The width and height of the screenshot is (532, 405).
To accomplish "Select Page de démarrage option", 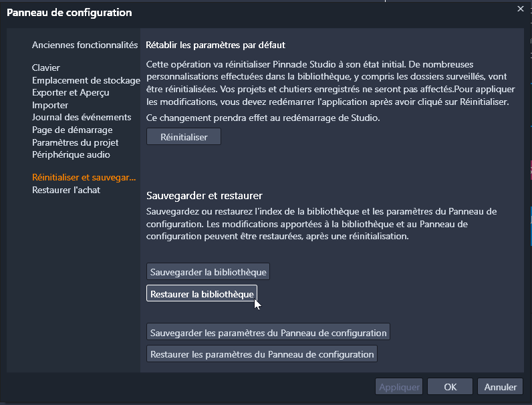I will (72, 130).
